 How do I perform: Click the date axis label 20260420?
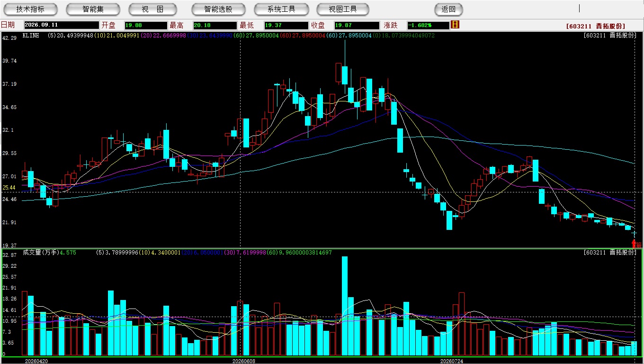[36, 361]
